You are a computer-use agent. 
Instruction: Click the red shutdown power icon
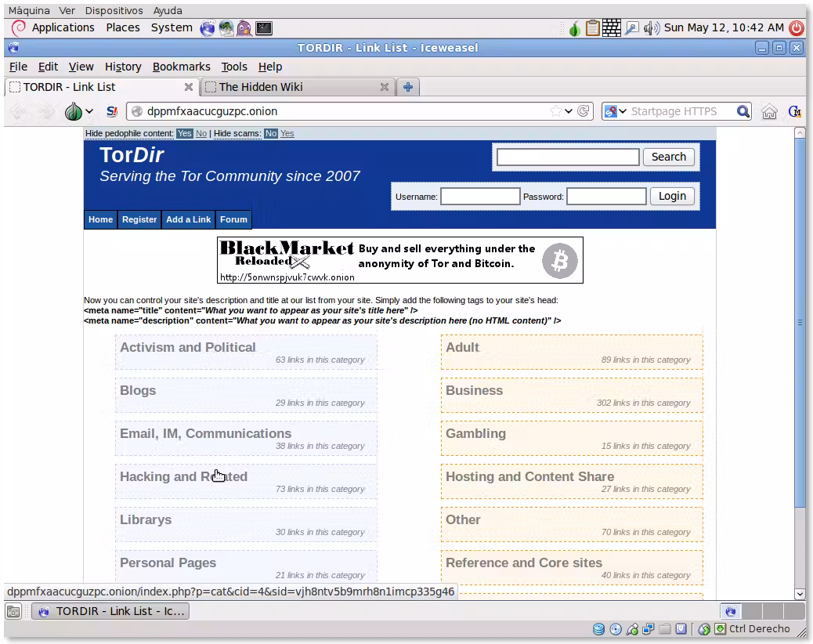[x=797, y=28]
